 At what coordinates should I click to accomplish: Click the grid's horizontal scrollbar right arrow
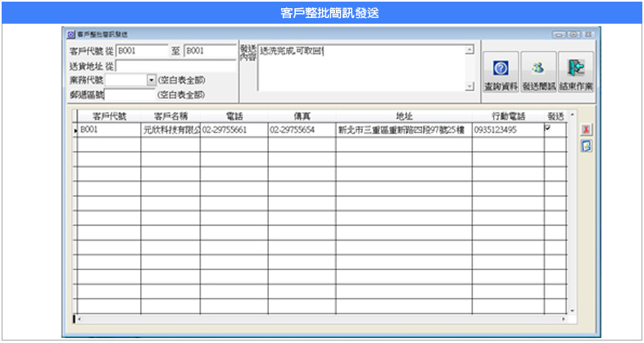coord(564,318)
